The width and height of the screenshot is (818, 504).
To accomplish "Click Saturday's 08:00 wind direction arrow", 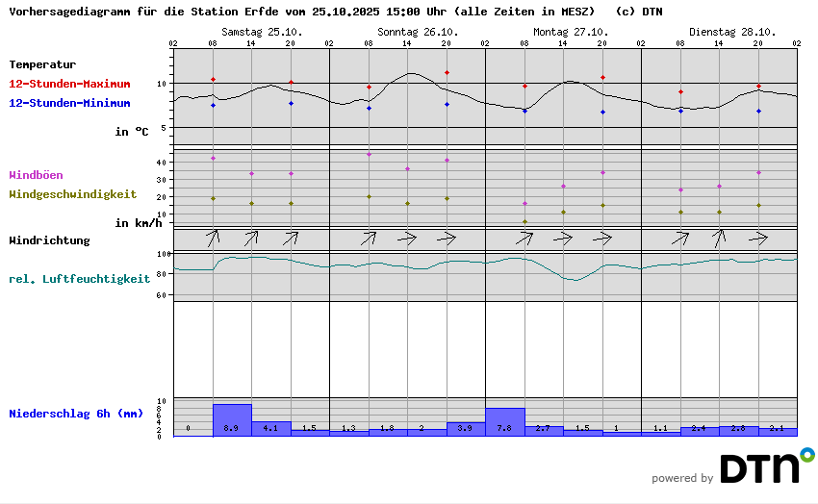I will pyautogui.click(x=213, y=237).
